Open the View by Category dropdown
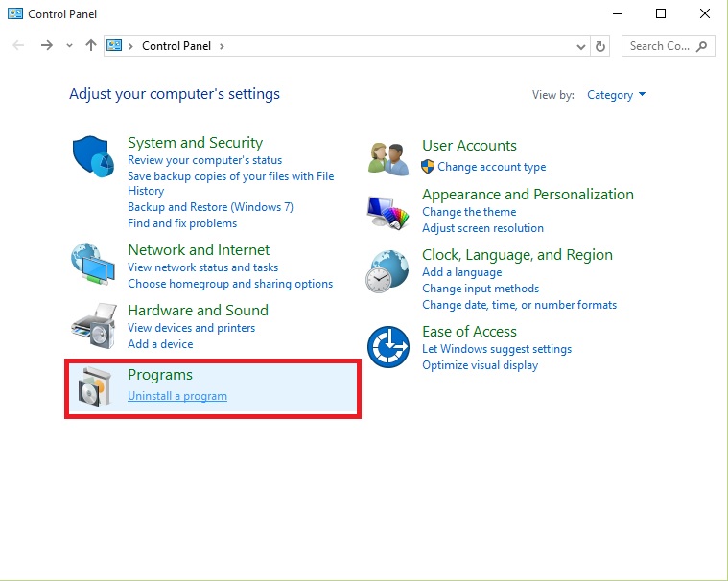Screen dimensions: 728x581 tap(616, 95)
